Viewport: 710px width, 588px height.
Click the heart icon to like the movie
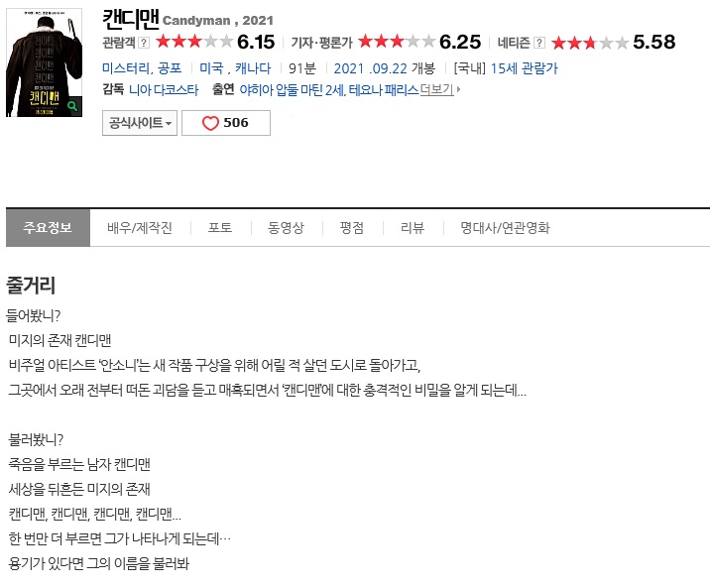tap(210, 123)
